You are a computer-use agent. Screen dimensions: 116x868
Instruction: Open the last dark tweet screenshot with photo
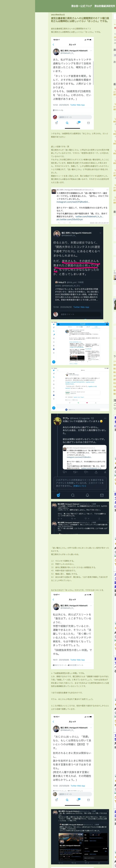(x=80, y=836)
